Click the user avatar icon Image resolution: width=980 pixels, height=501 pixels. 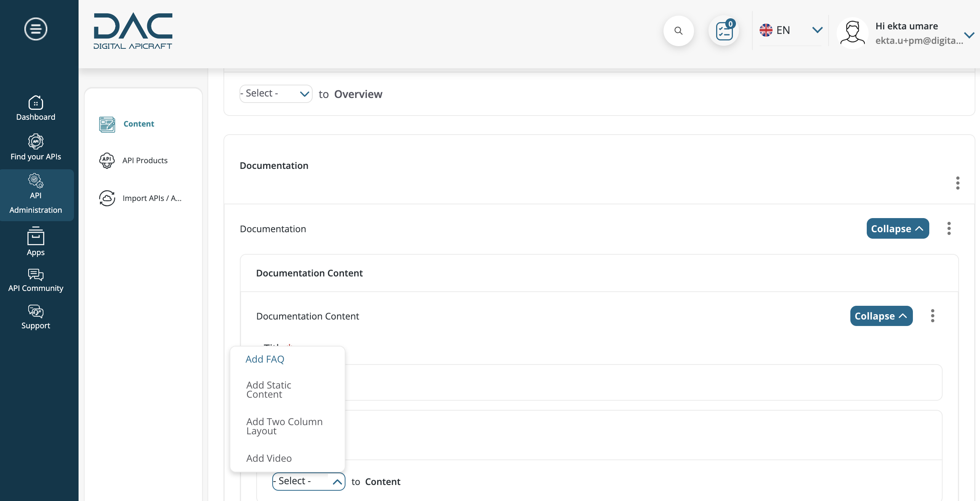[x=853, y=33]
